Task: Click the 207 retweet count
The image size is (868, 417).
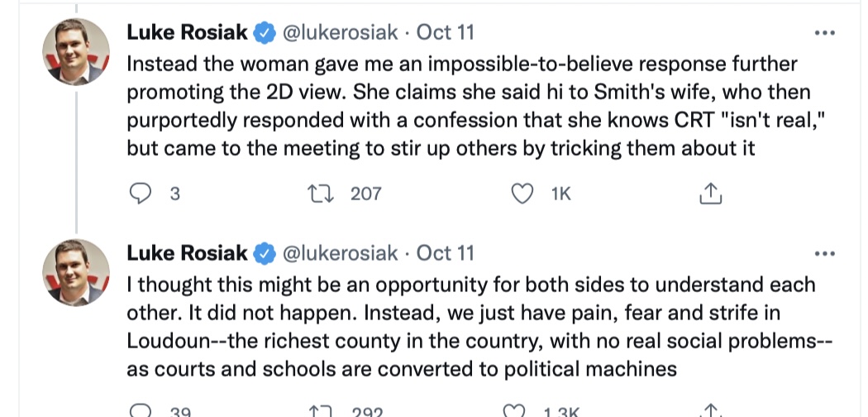Action: pos(365,194)
